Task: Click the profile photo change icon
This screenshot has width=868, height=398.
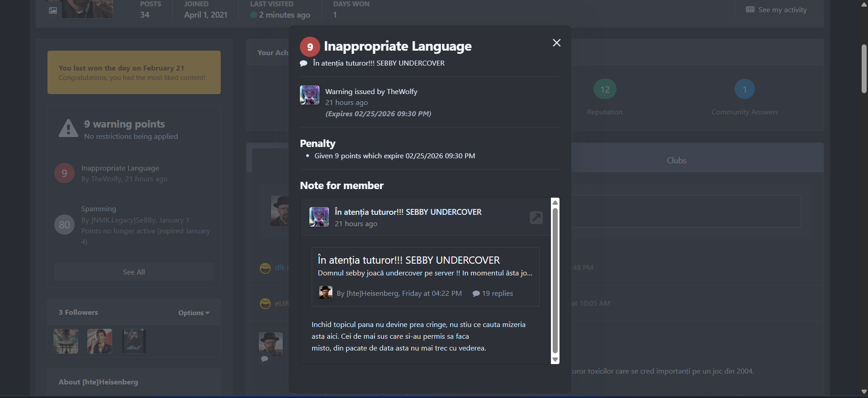Action: (53, 10)
